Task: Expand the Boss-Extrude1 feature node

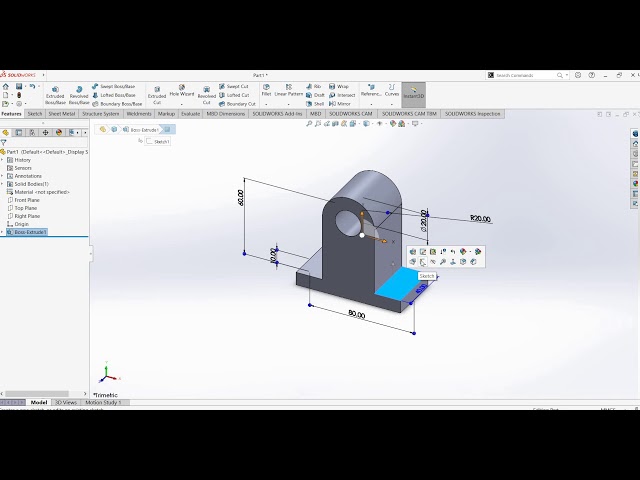Action: point(2,232)
